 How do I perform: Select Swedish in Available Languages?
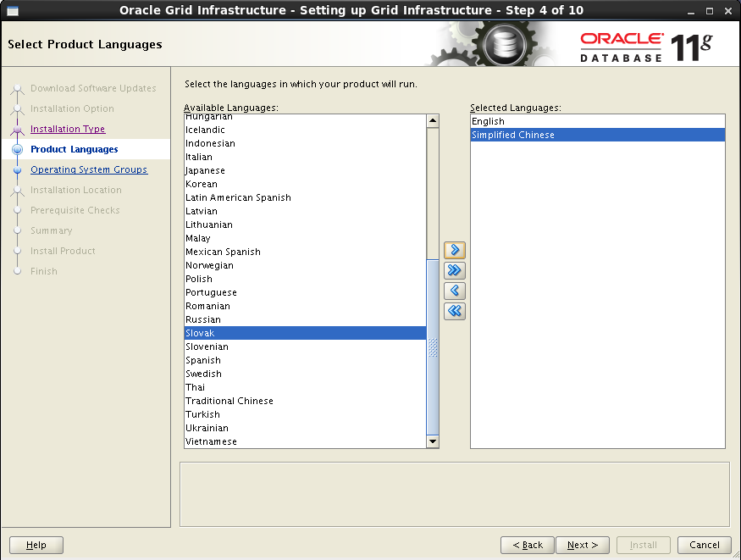click(305, 374)
